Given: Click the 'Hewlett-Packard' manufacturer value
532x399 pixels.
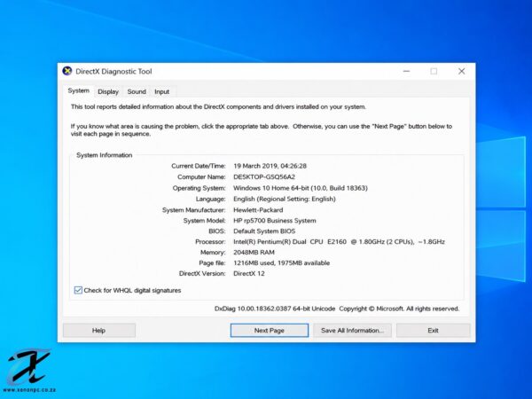Looking at the screenshot, I should click(258, 210).
